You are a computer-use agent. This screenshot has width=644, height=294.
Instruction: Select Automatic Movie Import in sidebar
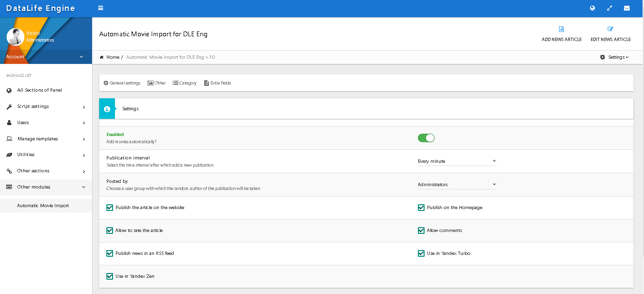click(46, 206)
